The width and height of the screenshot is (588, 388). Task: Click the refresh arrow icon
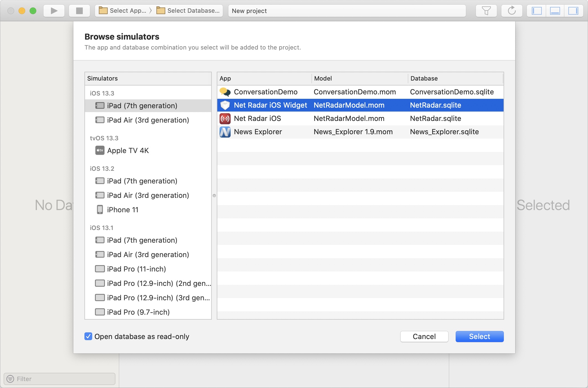[512, 11]
